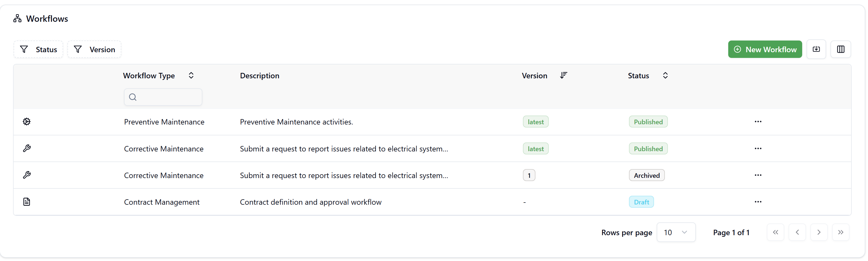
Task: Click the version 1 badge
Action: [x=529, y=175]
